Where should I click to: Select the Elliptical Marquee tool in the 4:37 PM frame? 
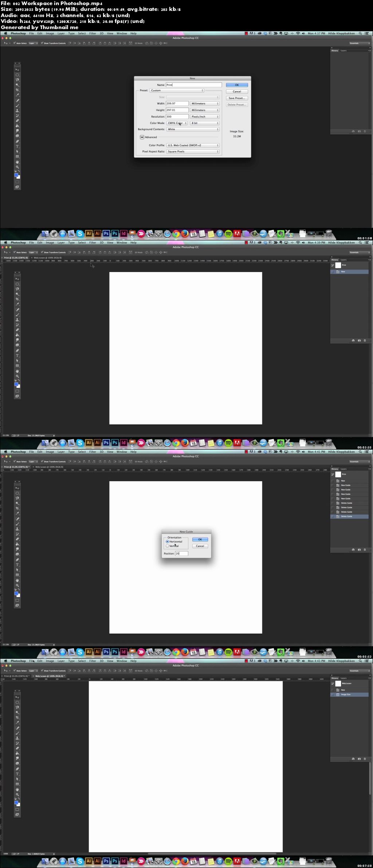(17, 75)
